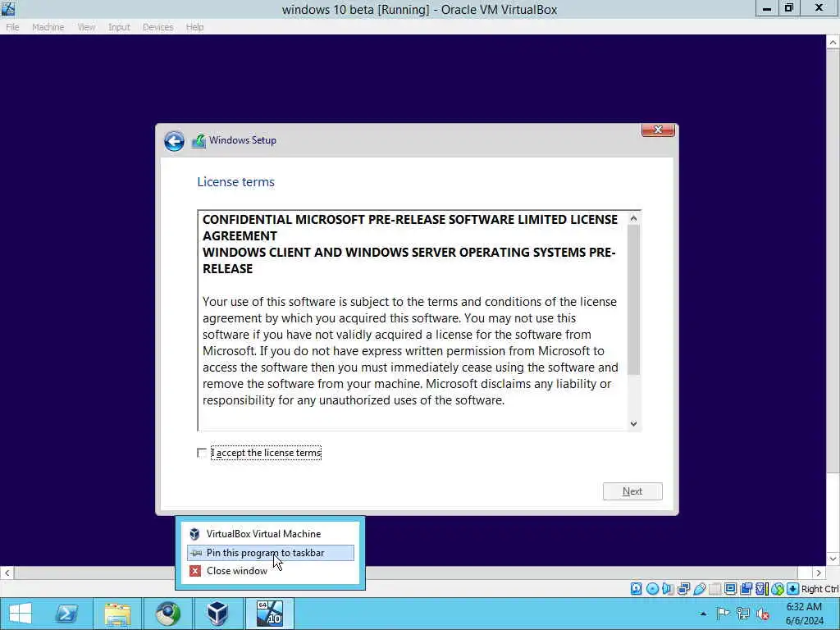Image resolution: width=840 pixels, height=630 pixels.
Task: Click the VM window vertical scroll up arrow
Action: click(x=833, y=43)
